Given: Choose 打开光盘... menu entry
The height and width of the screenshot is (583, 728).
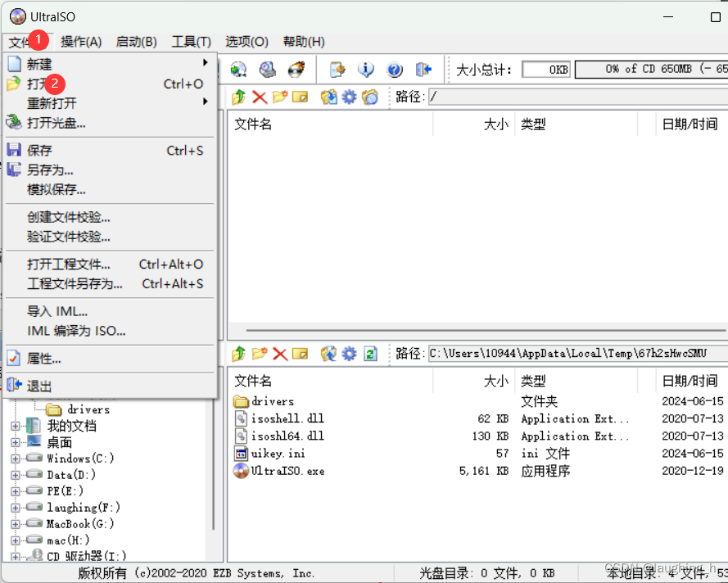Looking at the screenshot, I should click(x=110, y=123).
